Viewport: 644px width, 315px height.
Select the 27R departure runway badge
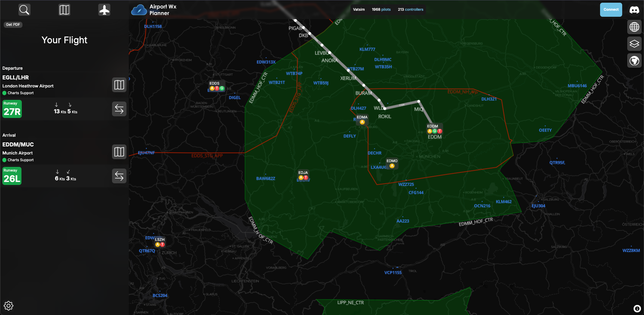point(12,109)
